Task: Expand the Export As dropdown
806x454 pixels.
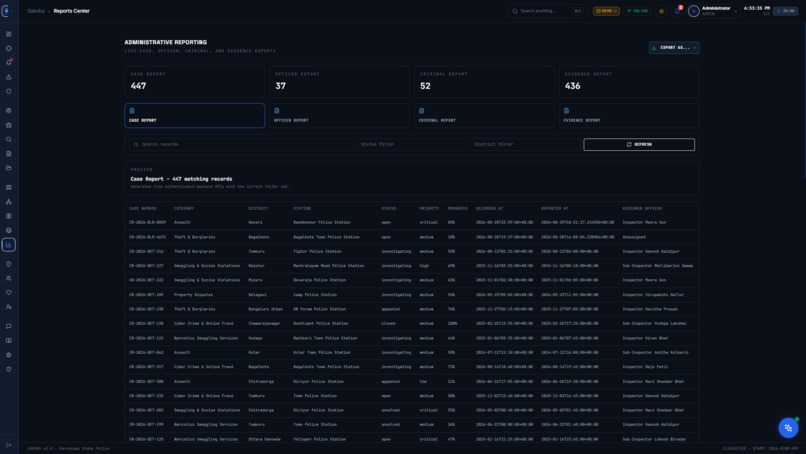Action: tap(674, 48)
